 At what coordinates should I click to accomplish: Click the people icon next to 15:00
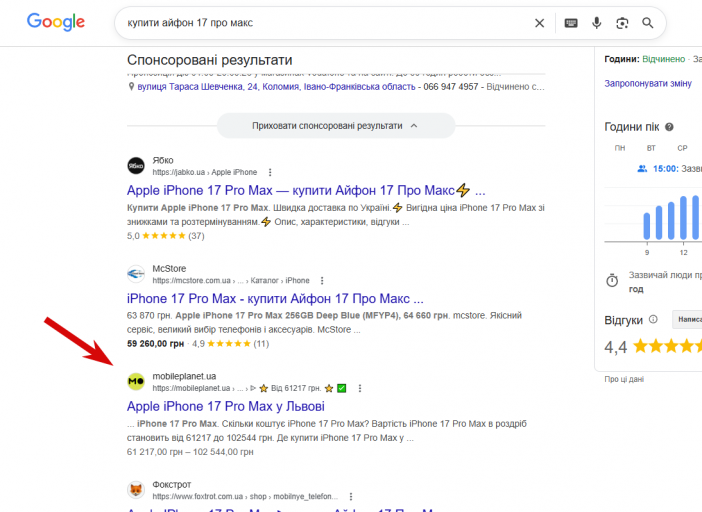point(642,169)
